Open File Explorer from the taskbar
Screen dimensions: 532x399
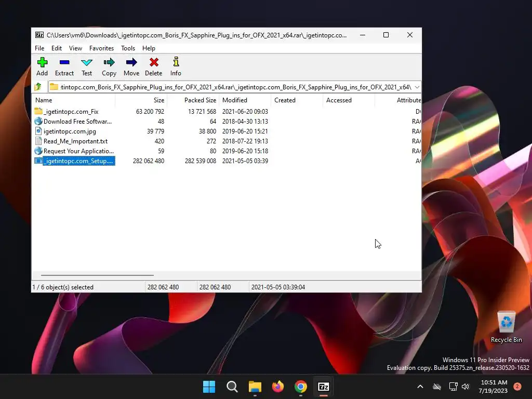[255, 387]
